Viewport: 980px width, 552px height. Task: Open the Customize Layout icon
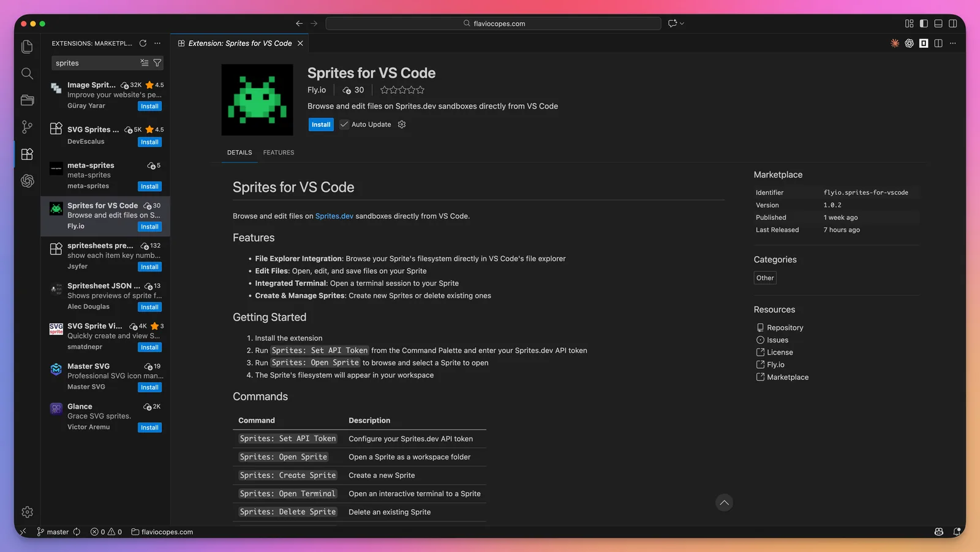tap(909, 23)
